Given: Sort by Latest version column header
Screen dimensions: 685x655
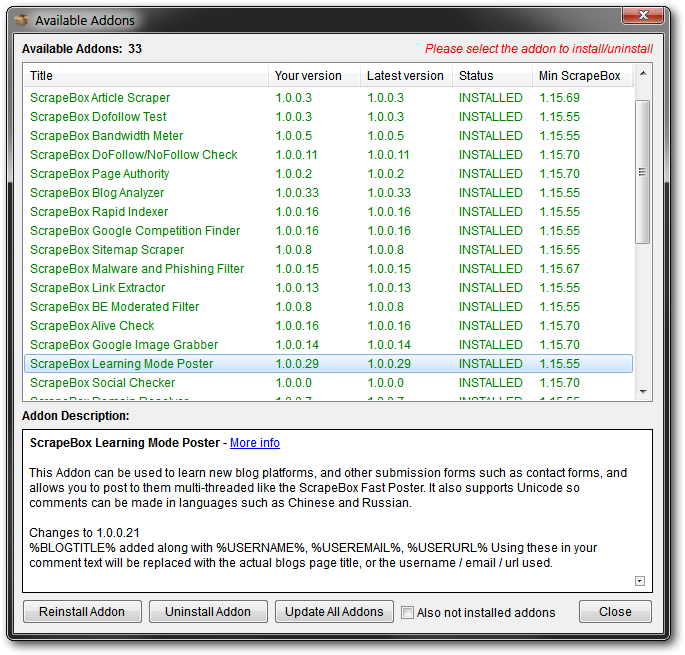Looking at the screenshot, I should (x=405, y=76).
